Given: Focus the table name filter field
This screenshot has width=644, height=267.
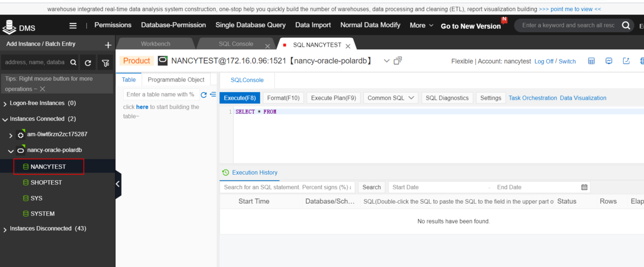Looking at the screenshot, I should (160, 94).
